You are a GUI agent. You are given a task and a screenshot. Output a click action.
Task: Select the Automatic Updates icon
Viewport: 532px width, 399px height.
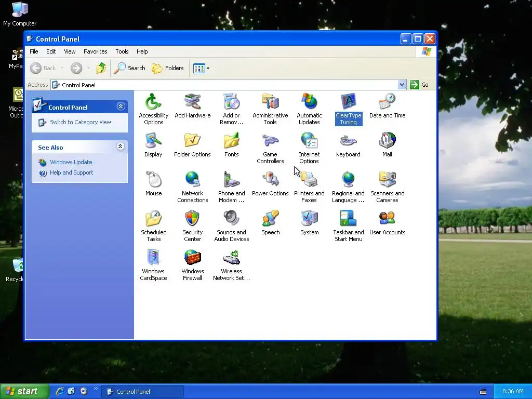click(x=309, y=109)
